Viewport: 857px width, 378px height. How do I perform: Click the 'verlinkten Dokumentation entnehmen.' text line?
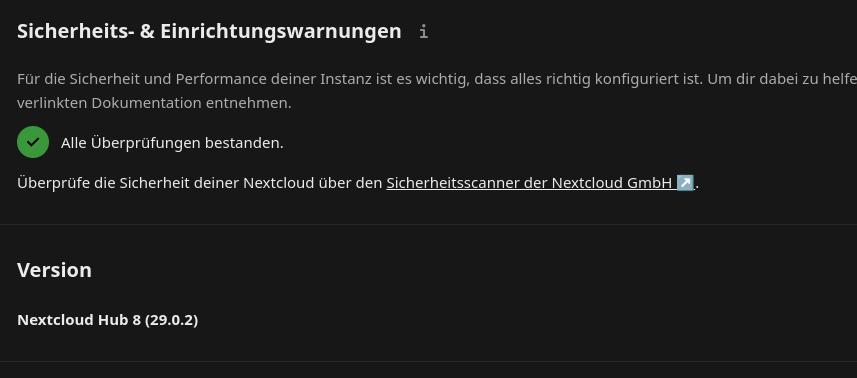click(x=154, y=103)
